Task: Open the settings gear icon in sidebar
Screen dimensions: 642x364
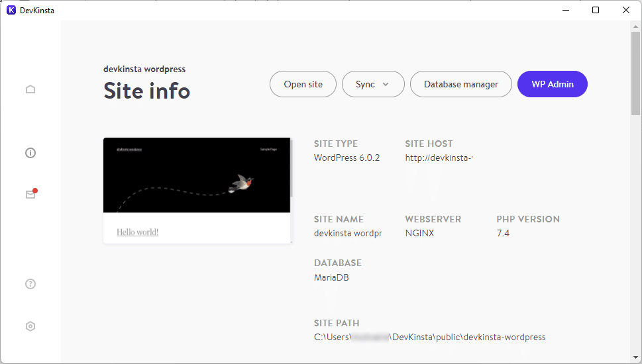Action: (30, 326)
